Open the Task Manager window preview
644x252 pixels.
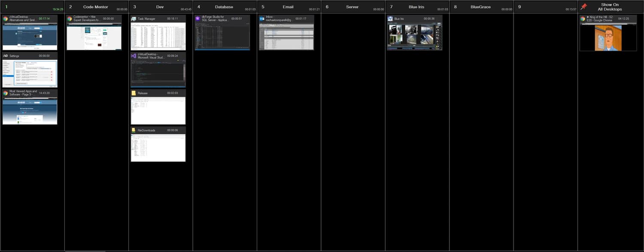[158, 36]
